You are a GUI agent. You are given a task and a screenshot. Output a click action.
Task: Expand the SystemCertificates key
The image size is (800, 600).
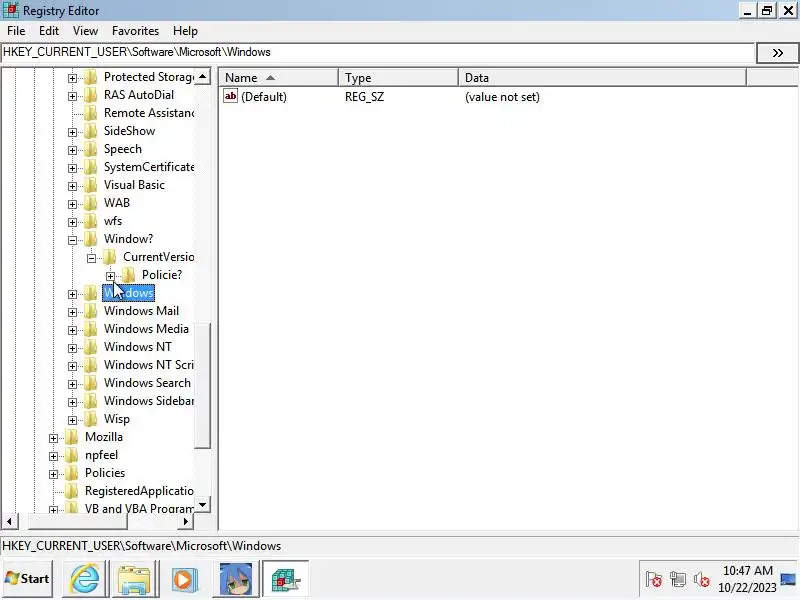click(x=72, y=168)
